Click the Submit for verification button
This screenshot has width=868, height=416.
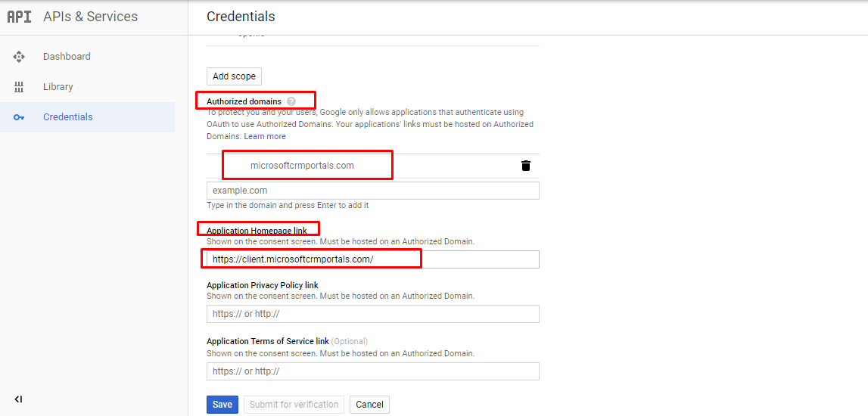coord(294,405)
